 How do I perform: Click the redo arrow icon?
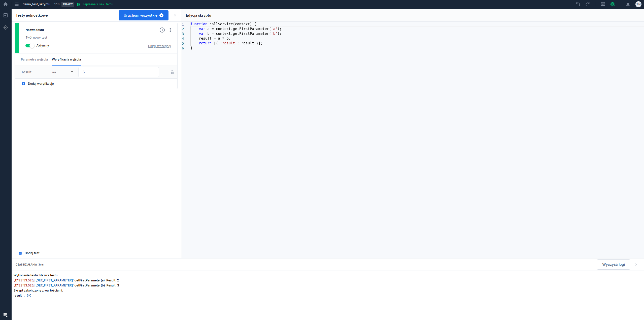point(588,4)
